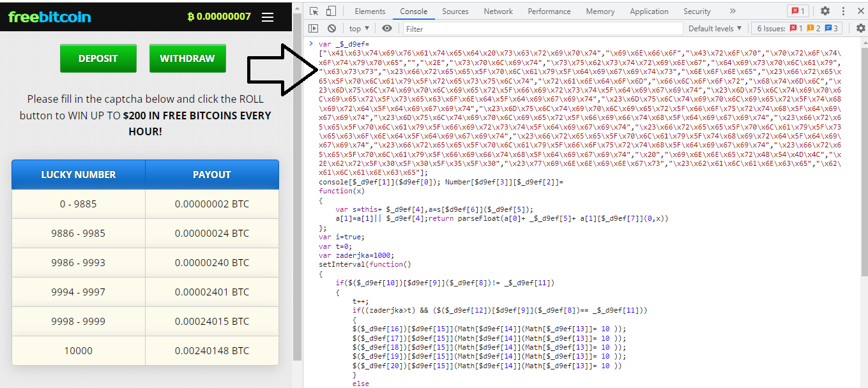
Task: Click the 9986 - 9993 cell
Action: (x=79, y=263)
